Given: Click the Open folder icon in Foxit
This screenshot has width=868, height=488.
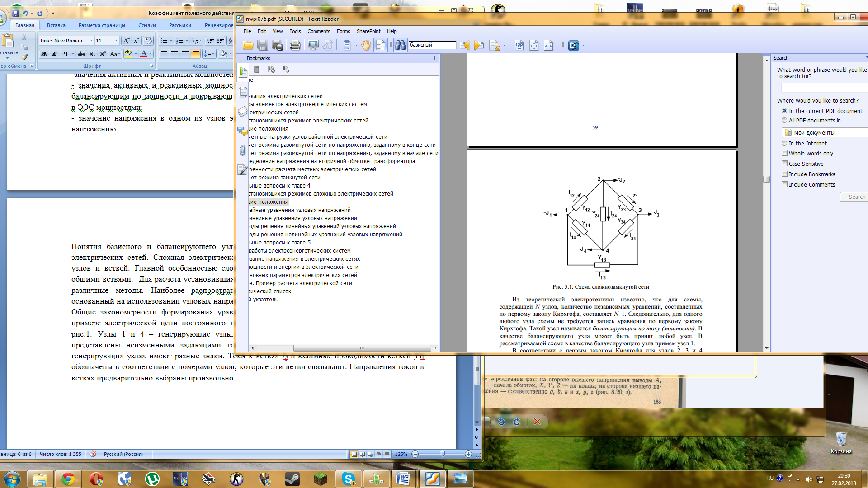Looking at the screenshot, I should click(x=248, y=45).
